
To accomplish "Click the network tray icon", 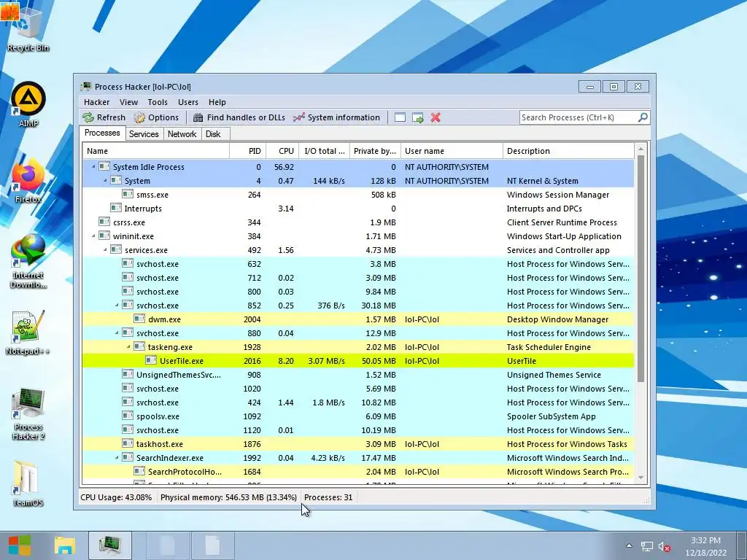I will [646, 547].
